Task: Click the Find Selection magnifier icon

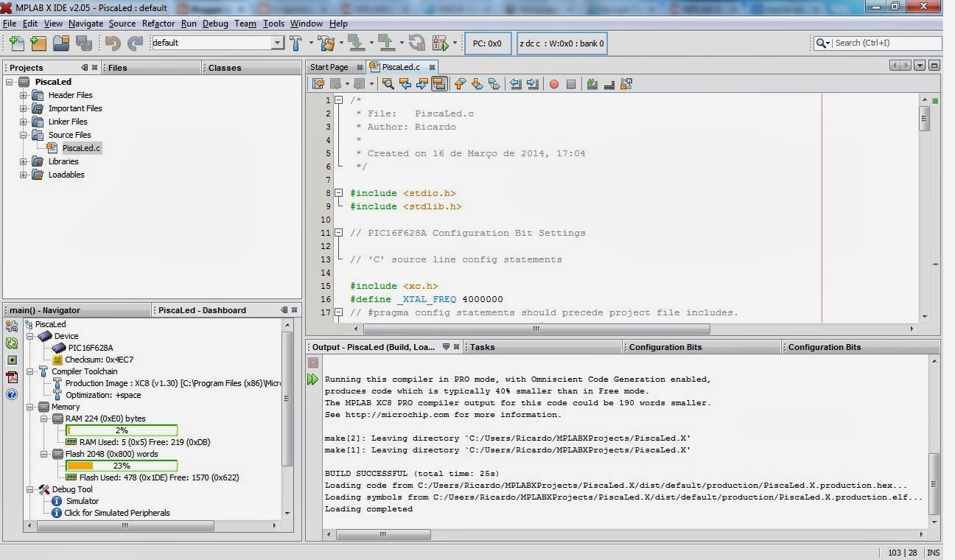Action: pyautogui.click(x=388, y=84)
